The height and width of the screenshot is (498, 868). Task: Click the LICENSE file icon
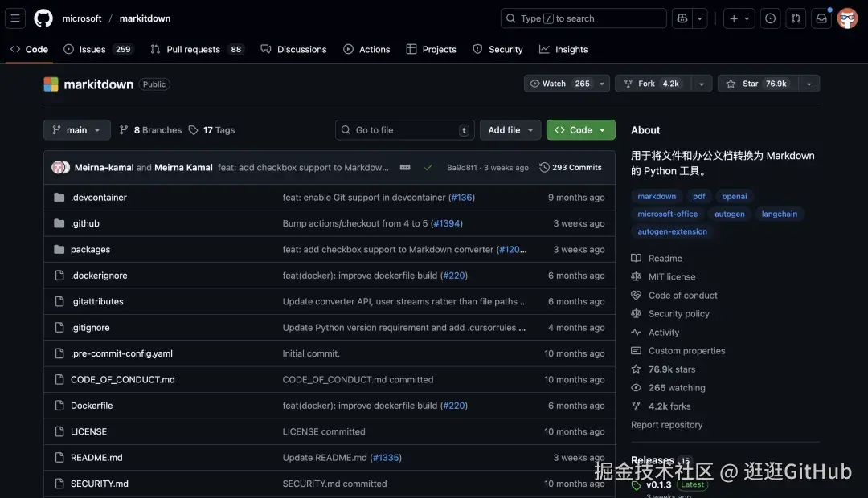pos(59,431)
